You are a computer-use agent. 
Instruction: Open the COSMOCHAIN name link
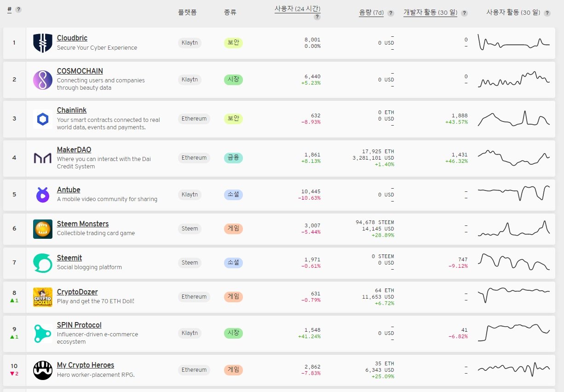80,71
